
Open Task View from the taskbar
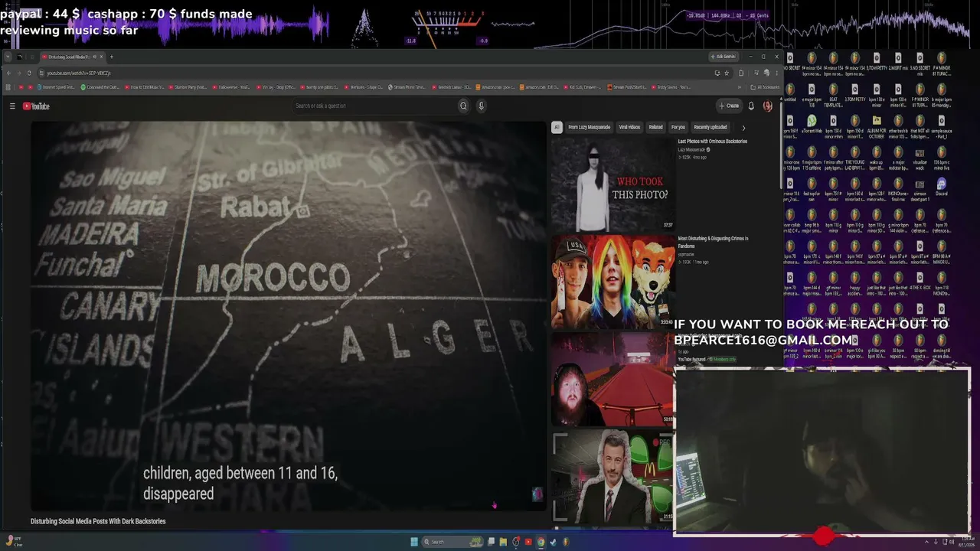point(491,542)
